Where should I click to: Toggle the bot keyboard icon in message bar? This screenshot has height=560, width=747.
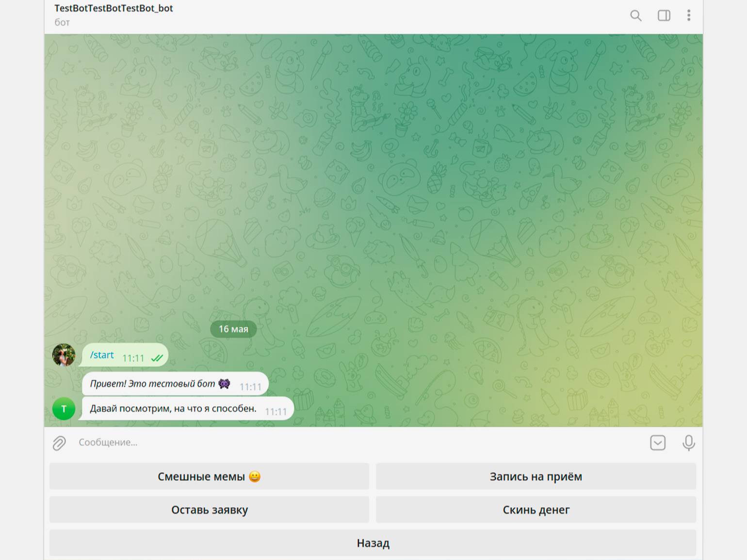pos(657,443)
